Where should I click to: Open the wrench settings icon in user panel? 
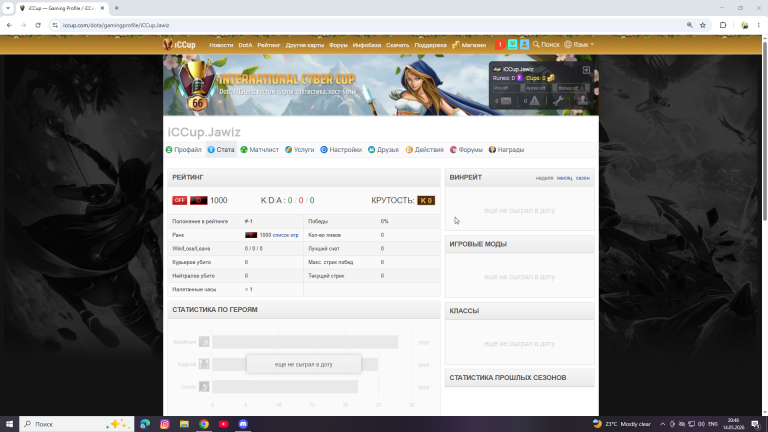[x=558, y=101]
